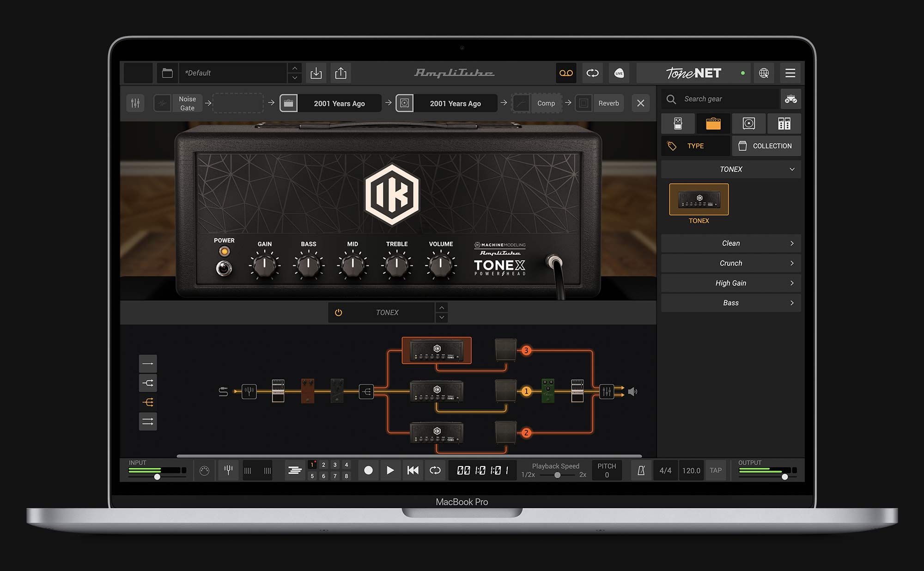Image resolution: width=924 pixels, height=571 pixels.
Task: Choose the two-way split routing icon
Action: (x=148, y=383)
